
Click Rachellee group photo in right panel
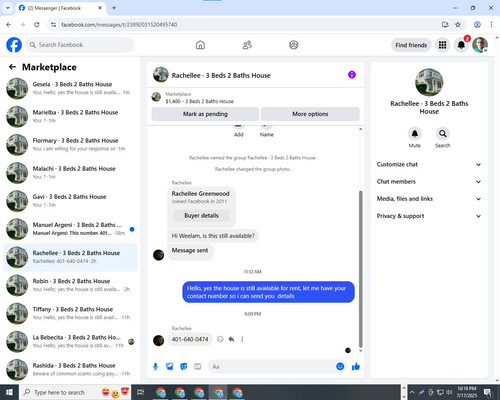[429, 82]
